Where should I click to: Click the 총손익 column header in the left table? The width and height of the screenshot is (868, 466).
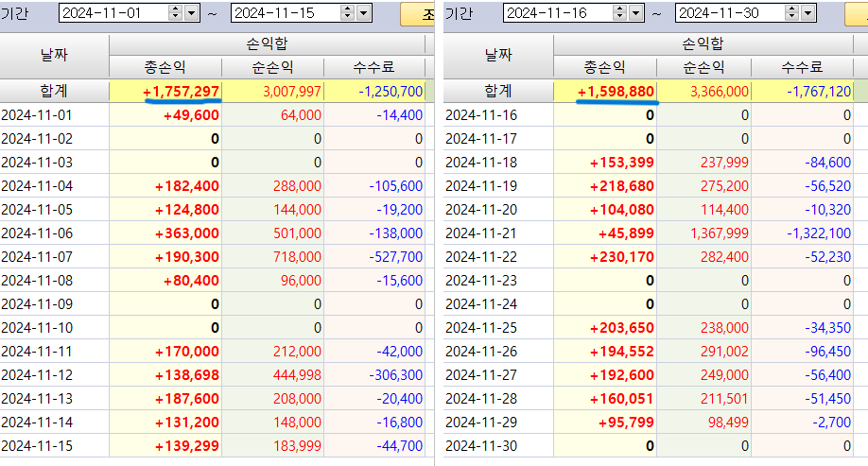click(165, 67)
